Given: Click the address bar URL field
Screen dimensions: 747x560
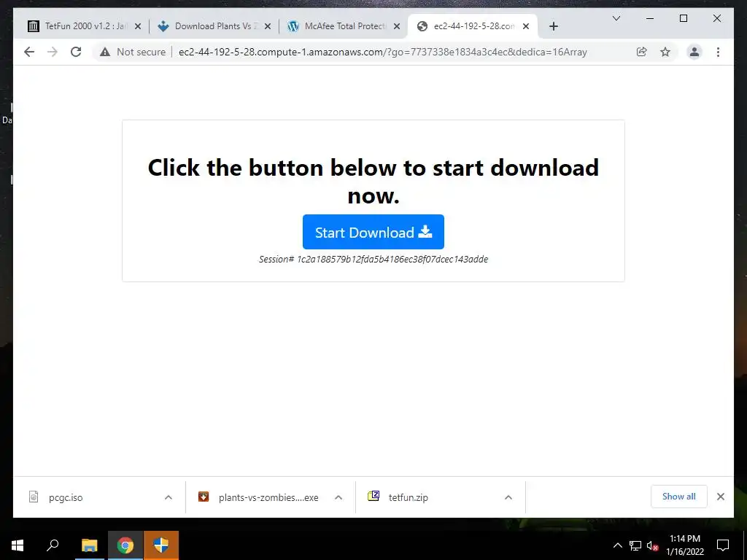Looking at the screenshot, I should pos(382,52).
